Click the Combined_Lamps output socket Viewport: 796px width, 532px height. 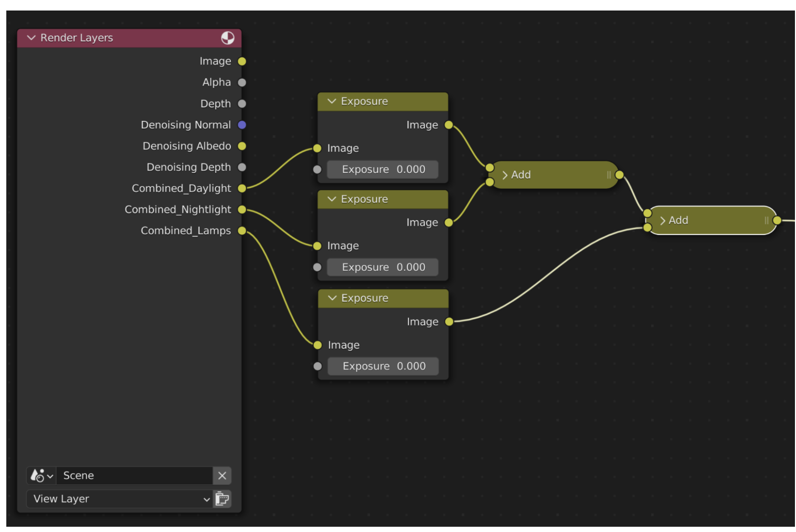click(x=242, y=231)
